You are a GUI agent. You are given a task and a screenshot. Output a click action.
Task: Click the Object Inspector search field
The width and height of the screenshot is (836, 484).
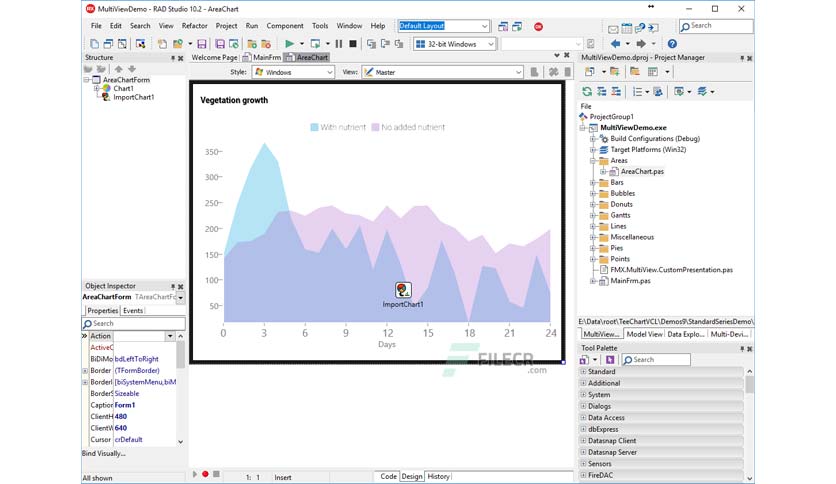pyautogui.click(x=133, y=324)
